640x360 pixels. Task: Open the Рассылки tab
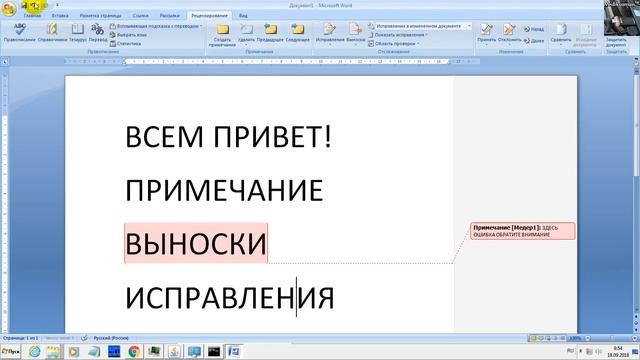tap(169, 16)
